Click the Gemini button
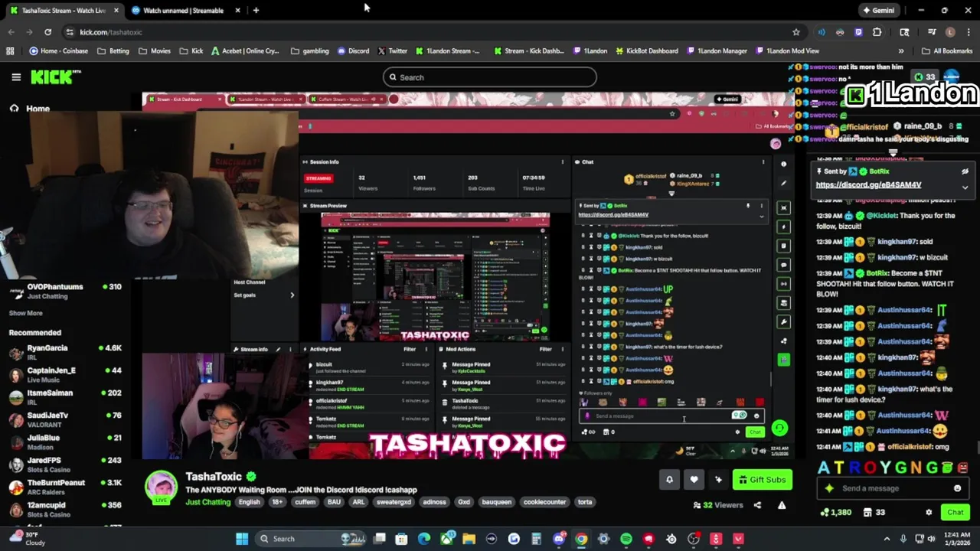 coord(877,11)
